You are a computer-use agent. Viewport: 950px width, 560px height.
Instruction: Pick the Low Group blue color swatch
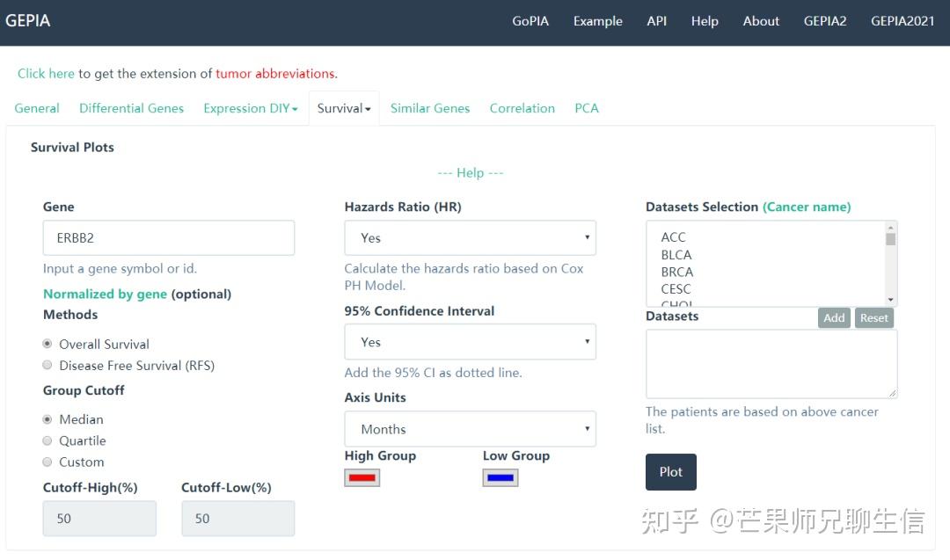click(x=501, y=478)
